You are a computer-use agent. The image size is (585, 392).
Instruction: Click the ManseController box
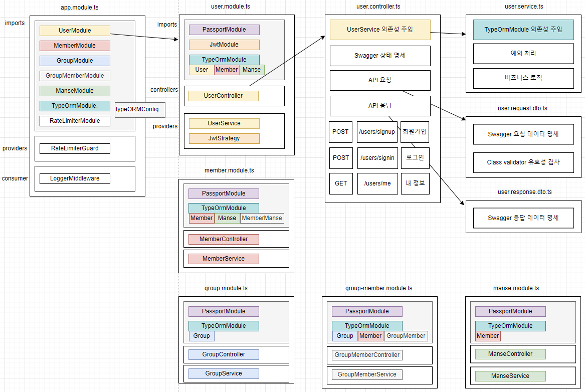(x=510, y=354)
